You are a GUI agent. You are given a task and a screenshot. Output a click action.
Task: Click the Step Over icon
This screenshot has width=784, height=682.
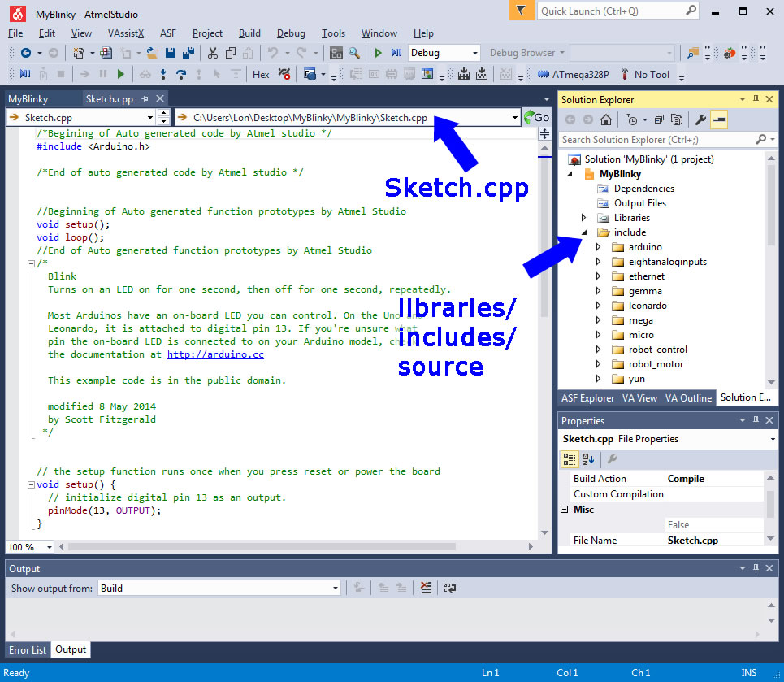pyautogui.click(x=181, y=75)
